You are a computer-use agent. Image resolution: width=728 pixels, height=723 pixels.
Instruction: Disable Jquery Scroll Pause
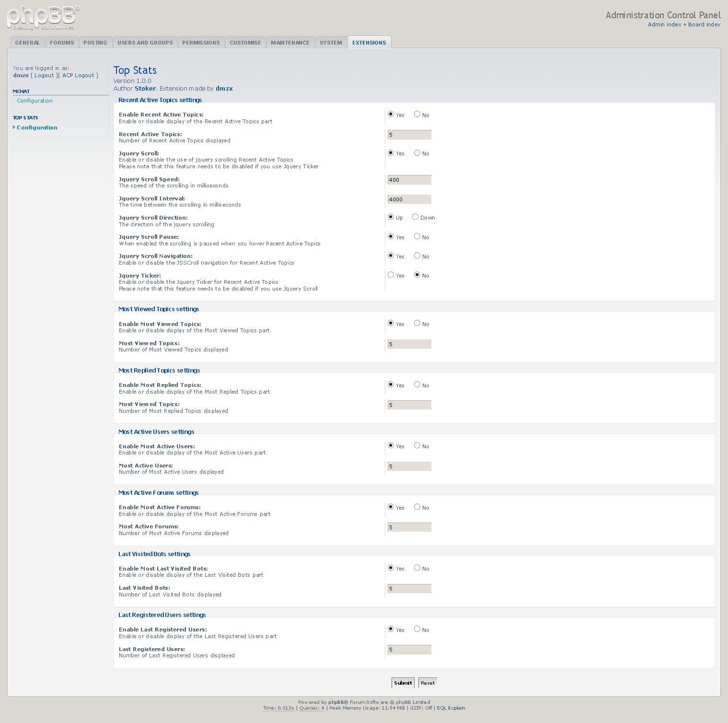pos(417,236)
